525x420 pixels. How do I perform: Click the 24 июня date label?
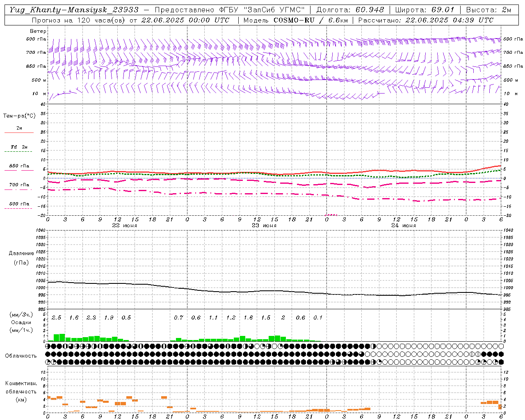[404, 226]
